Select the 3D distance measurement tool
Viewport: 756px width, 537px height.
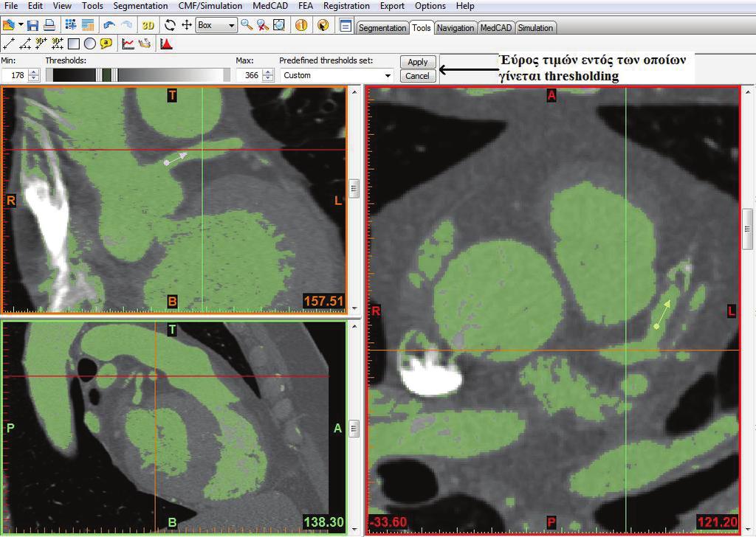(41, 44)
